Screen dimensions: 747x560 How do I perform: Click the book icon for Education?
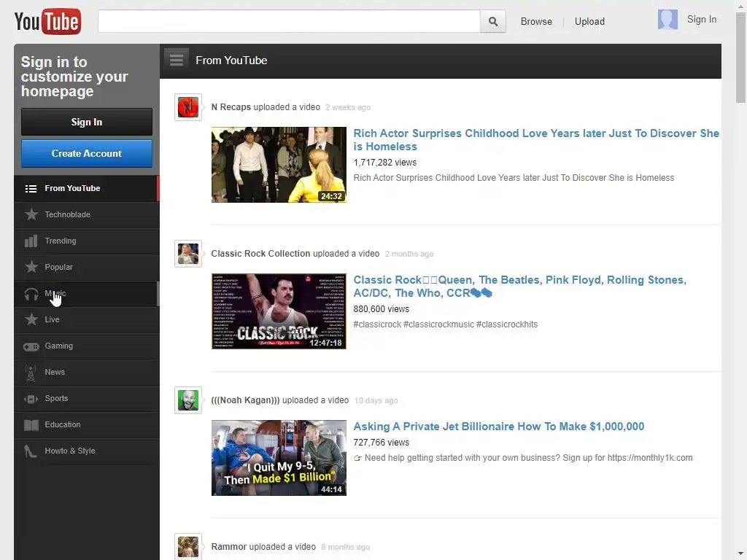click(31, 425)
